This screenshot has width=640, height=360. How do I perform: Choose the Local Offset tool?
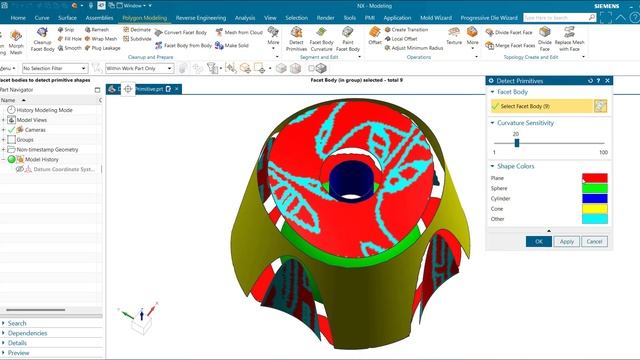[x=401, y=39]
